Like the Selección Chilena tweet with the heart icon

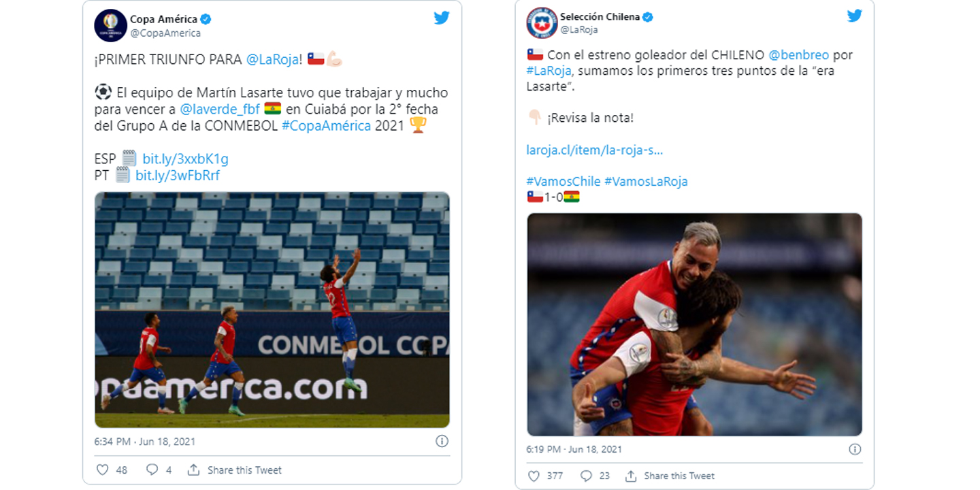[534, 476]
